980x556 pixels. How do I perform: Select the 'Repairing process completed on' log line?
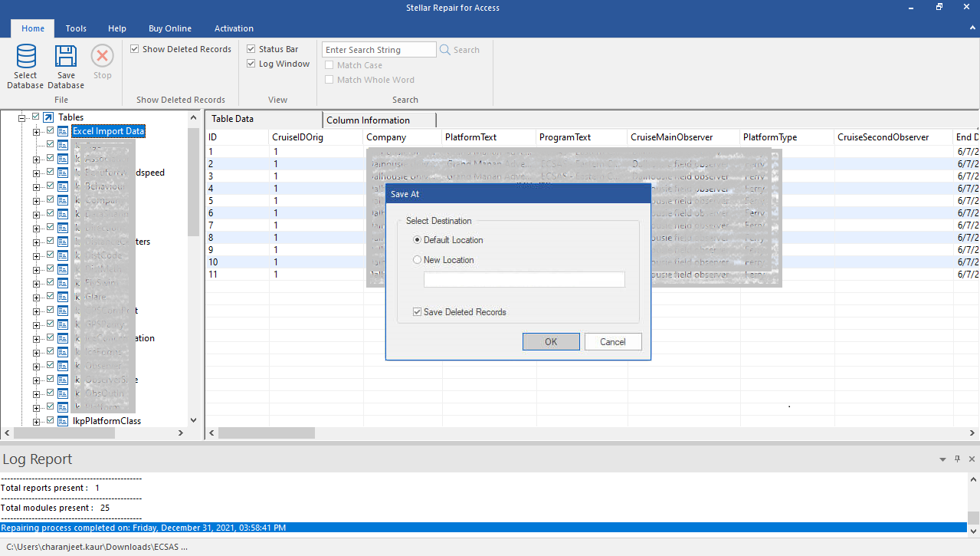(x=483, y=528)
